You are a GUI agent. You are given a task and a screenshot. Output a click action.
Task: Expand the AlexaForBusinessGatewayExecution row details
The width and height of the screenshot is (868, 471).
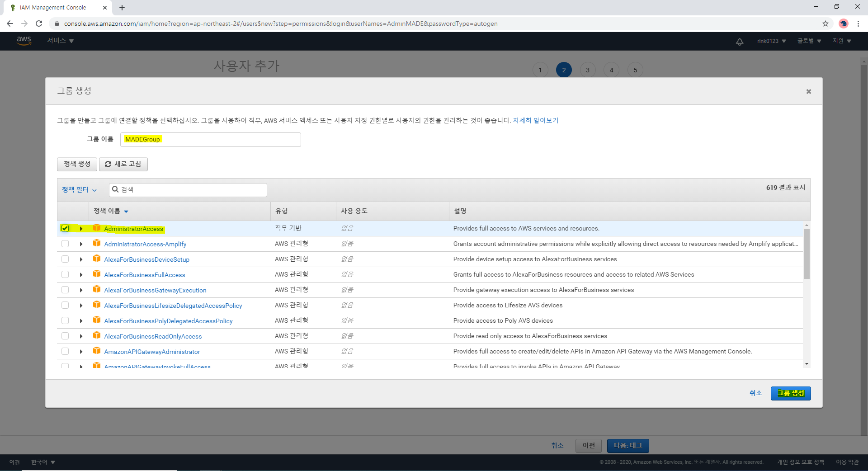pyautogui.click(x=81, y=290)
